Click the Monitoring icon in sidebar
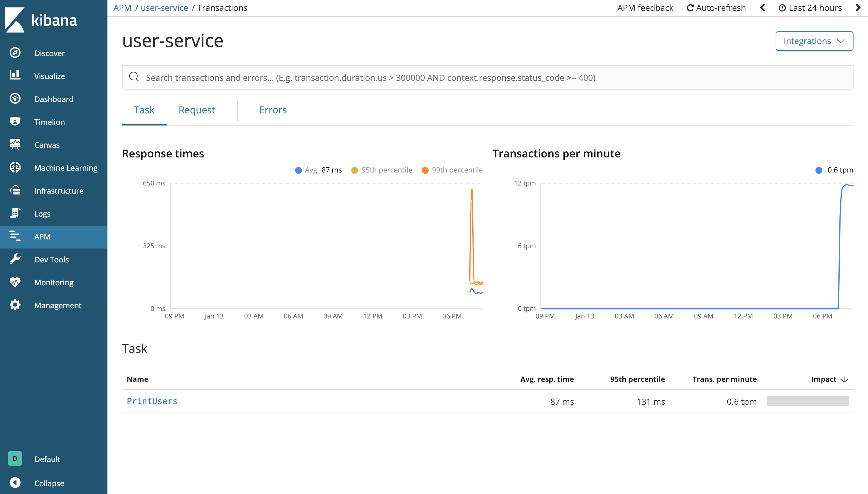This screenshot has width=868, height=494. (x=15, y=283)
